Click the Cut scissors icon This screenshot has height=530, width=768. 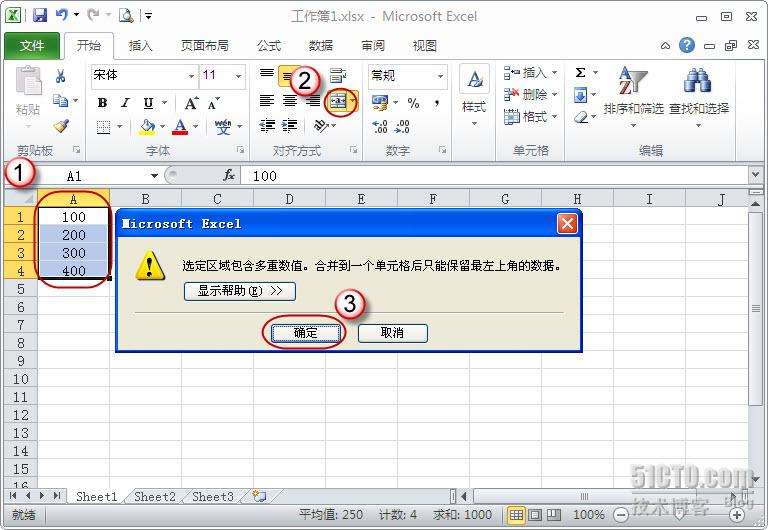(x=61, y=76)
